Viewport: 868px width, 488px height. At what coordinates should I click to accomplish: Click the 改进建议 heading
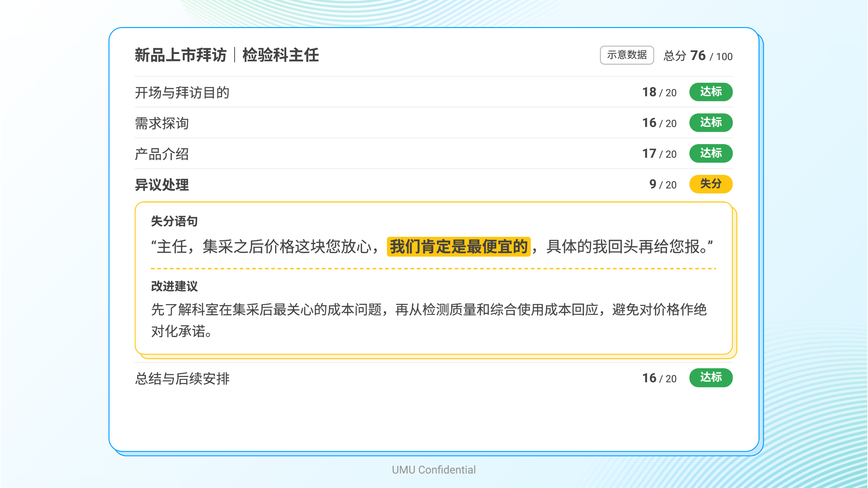coord(174,286)
